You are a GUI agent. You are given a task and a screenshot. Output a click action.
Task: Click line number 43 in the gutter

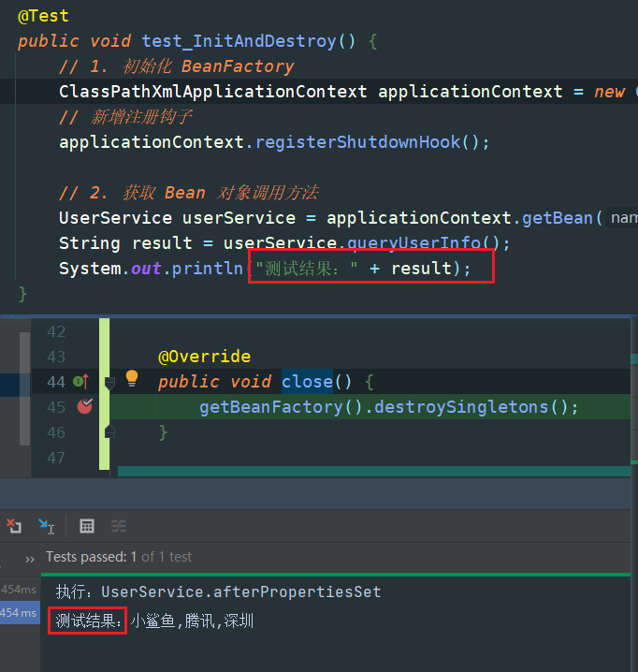(x=55, y=357)
